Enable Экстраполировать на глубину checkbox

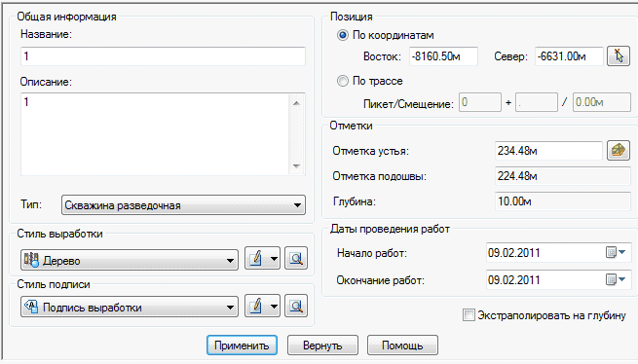tap(469, 314)
